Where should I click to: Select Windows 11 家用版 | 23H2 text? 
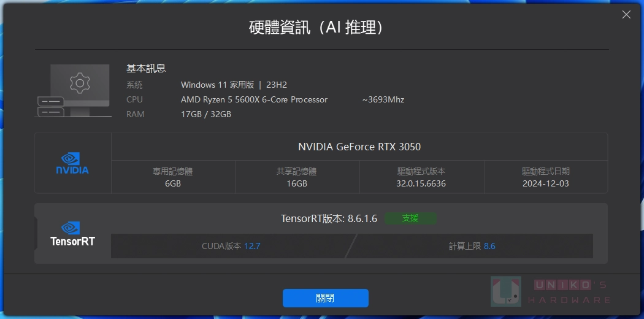tap(234, 85)
